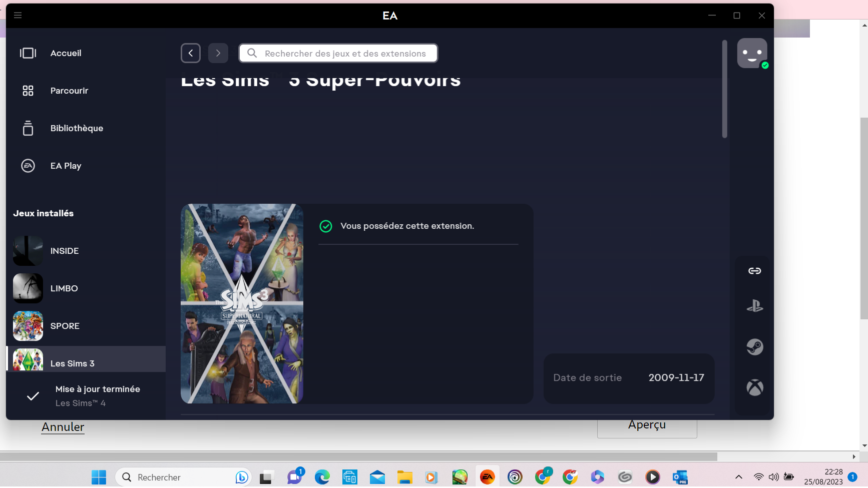Open File Explorer from taskbar
The image size is (868, 488).
[x=404, y=477]
